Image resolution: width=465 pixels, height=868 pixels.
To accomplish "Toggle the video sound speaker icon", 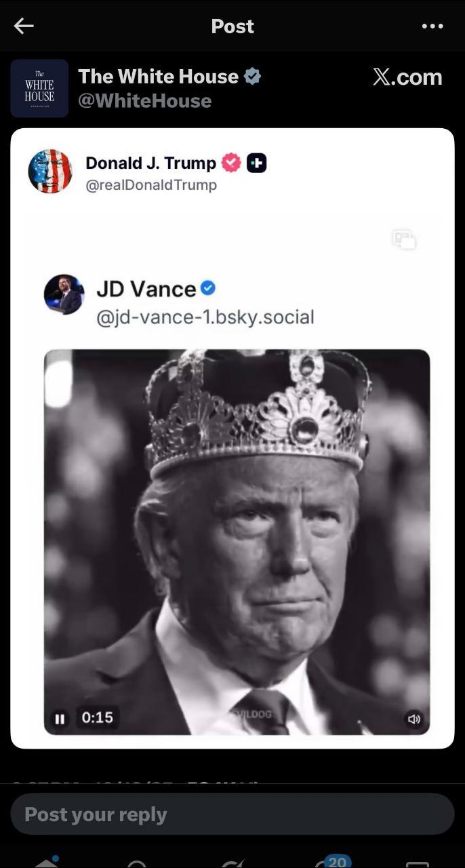I will coord(413,719).
